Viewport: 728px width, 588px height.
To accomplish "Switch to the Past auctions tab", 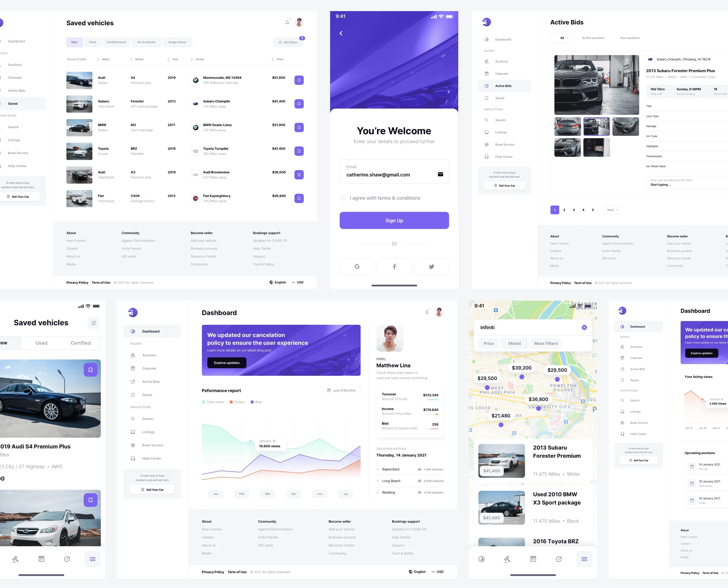I will (x=630, y=38).
